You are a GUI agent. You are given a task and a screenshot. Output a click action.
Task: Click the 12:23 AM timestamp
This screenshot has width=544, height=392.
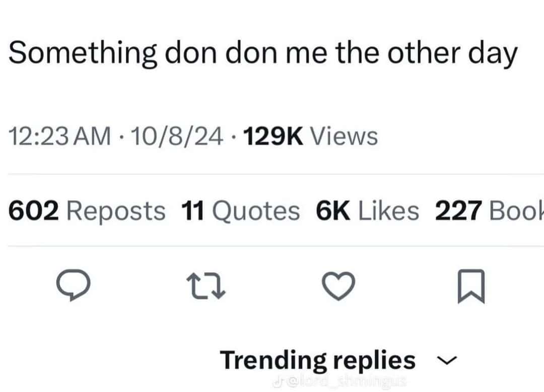click(x=60, y=136)
